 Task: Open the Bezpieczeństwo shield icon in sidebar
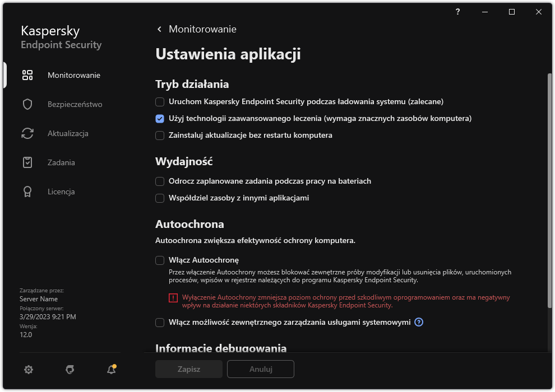(x=27, y=104)
